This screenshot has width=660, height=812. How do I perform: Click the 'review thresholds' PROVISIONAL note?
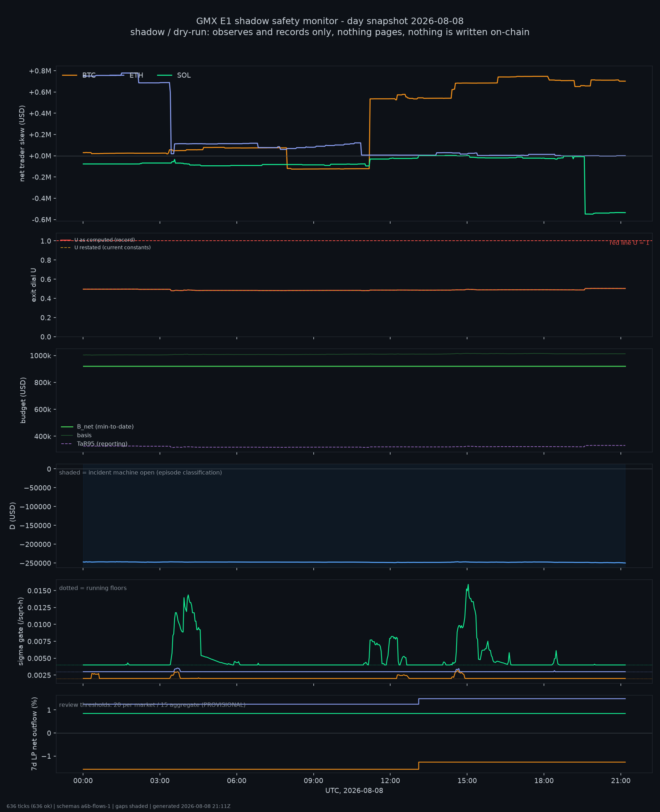152,705
